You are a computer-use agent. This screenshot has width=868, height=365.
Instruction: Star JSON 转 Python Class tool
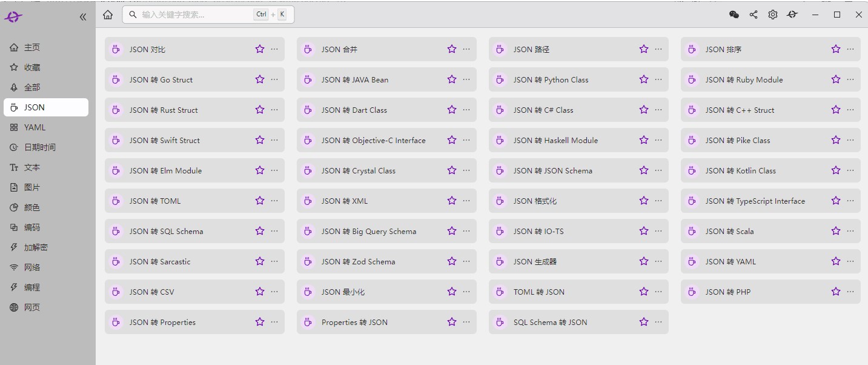(x=644, y=79)
